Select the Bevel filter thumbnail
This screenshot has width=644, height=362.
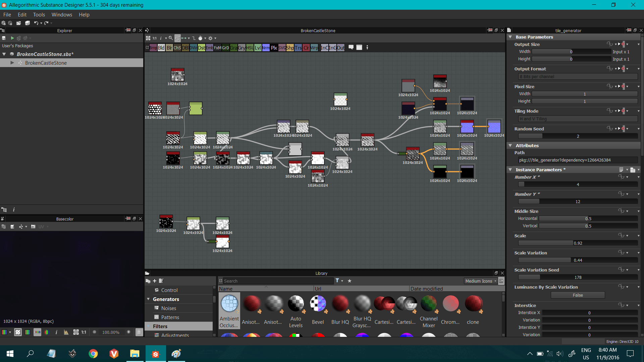tap(318, 310)
